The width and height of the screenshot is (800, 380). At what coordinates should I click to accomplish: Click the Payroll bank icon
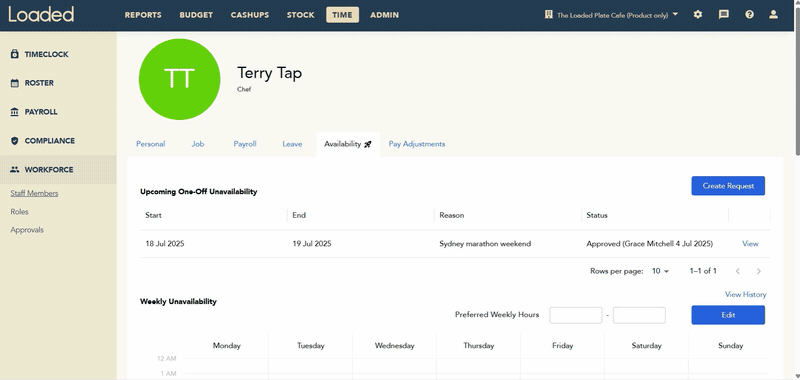[14, 112]
